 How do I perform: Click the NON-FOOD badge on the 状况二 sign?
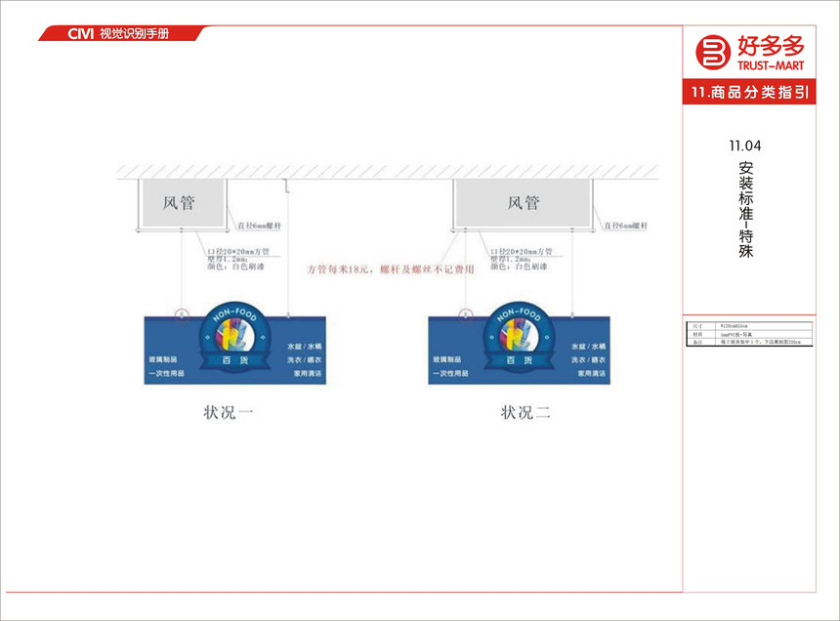(519, 337)
